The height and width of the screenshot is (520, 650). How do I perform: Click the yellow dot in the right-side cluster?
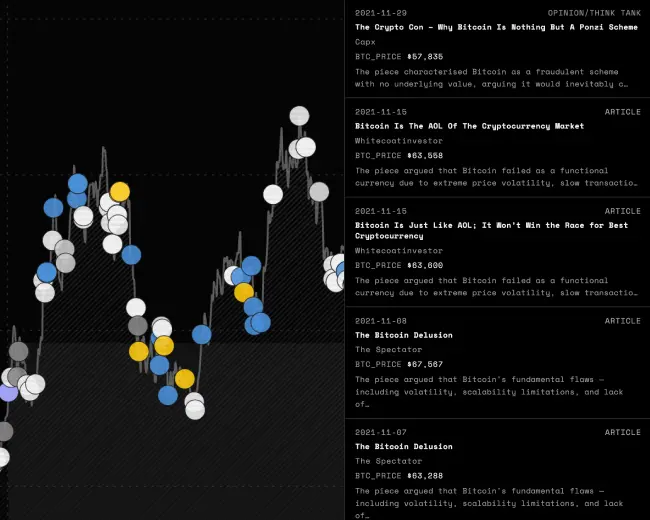click(x=243, y=292)
